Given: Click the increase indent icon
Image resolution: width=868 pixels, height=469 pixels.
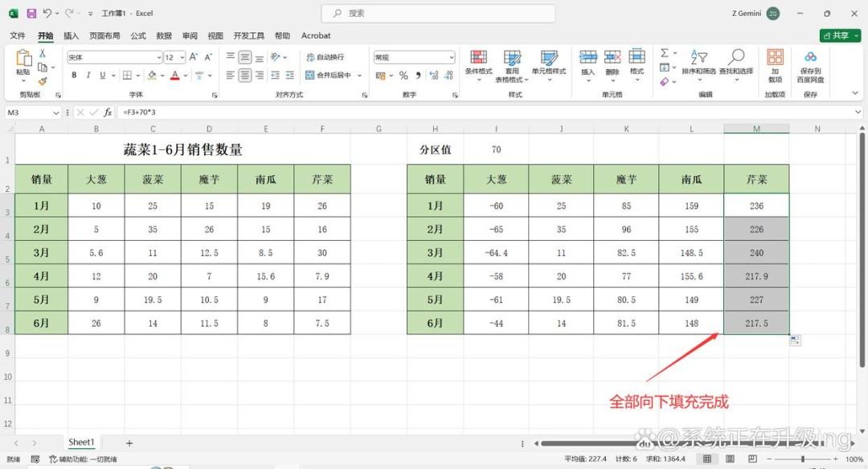Looking at the screenshot, I should 289,75.
